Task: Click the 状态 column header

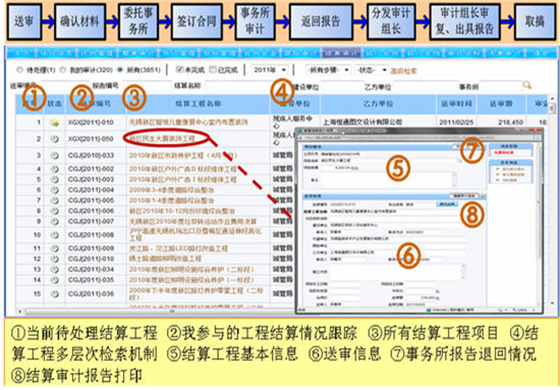Action: [x=55, y=104]
